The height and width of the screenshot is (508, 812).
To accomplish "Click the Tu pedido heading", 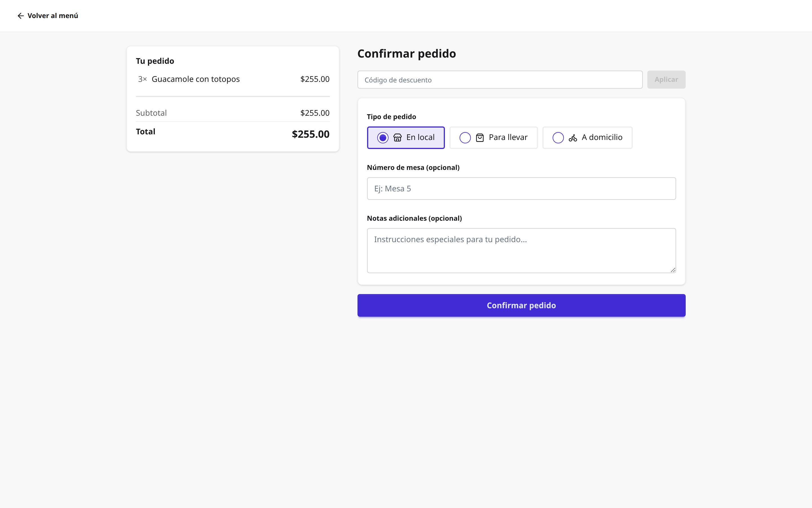I will click(155, 61).
